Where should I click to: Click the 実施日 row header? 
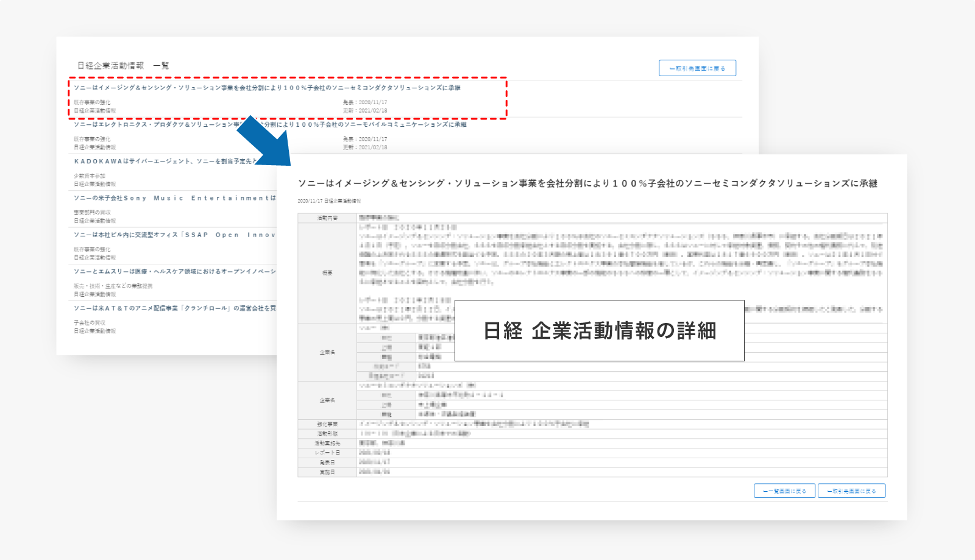[x=327, y=472]
